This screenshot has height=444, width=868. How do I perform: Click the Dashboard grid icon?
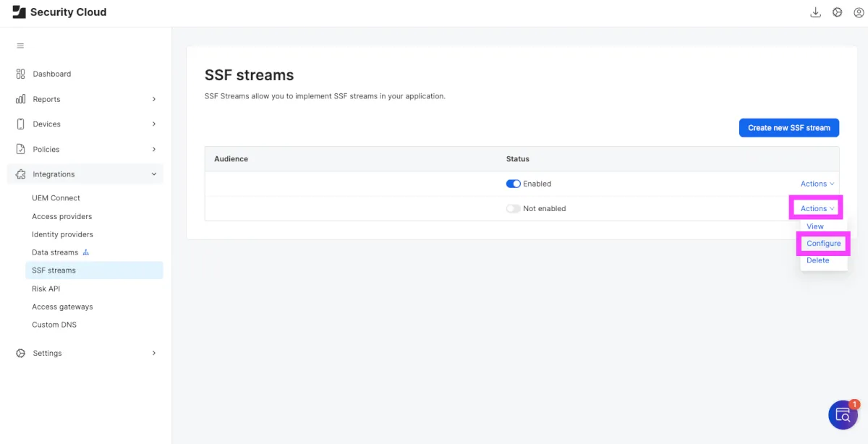20,74
